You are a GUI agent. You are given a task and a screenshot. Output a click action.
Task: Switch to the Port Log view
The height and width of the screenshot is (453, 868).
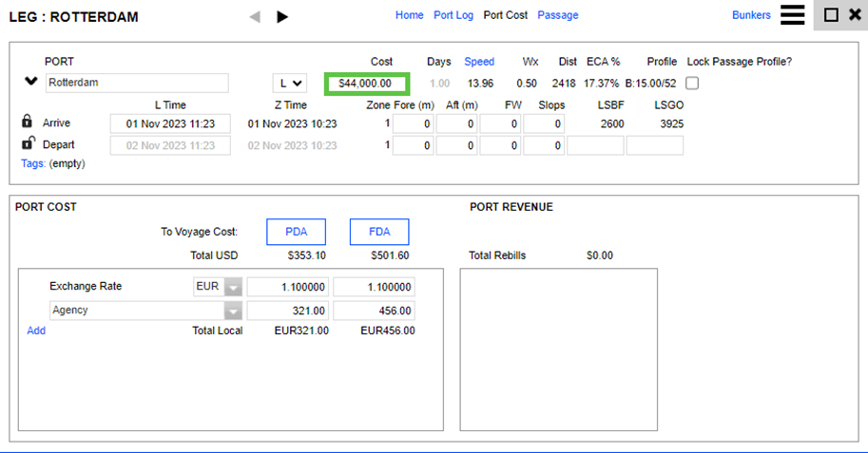pos(453,15)
